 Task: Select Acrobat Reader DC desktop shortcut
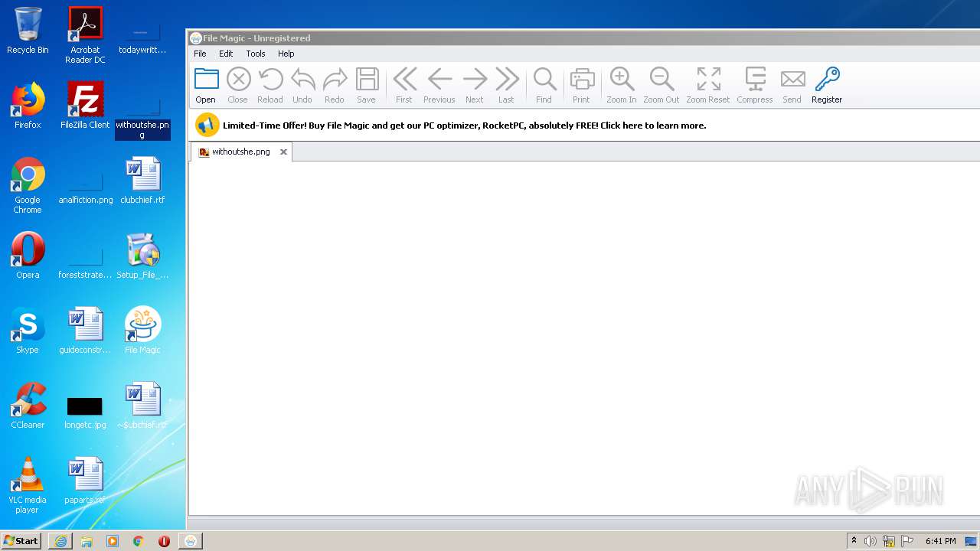85,35
